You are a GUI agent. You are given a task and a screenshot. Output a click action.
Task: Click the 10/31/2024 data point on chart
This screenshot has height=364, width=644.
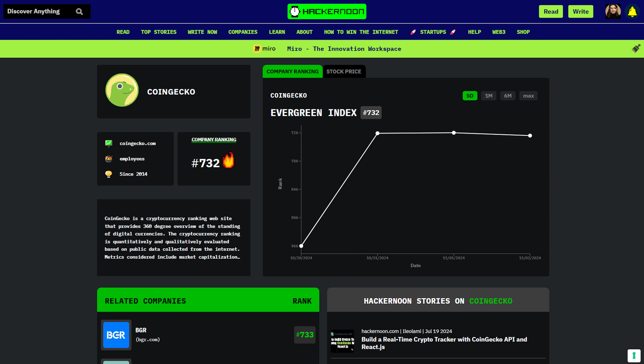[378, 133]
